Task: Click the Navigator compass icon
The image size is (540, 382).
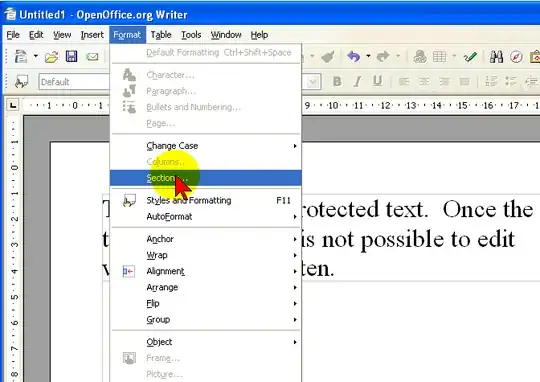Action: click(x=516, y=56)
